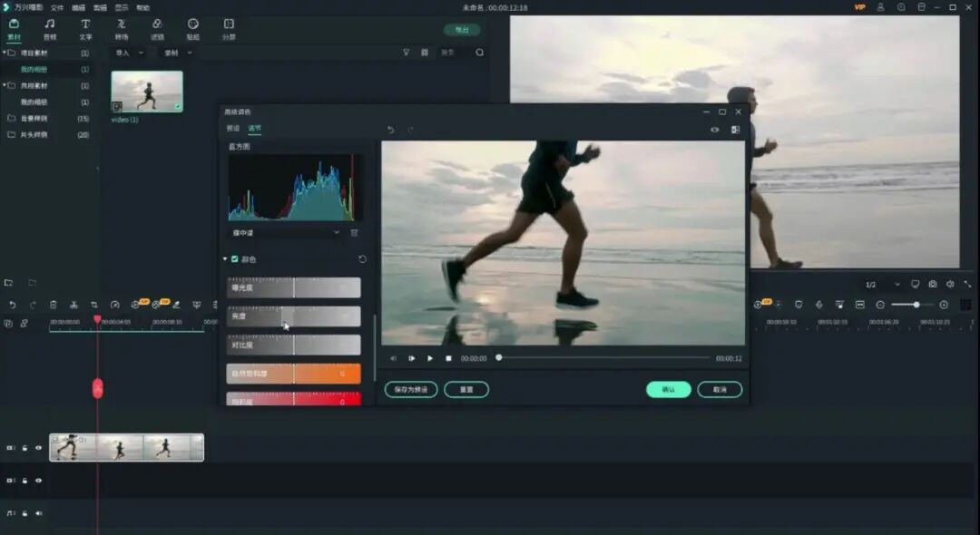Open the 分屏 split screen tab
980x535 pixels.
pos(229,29)
